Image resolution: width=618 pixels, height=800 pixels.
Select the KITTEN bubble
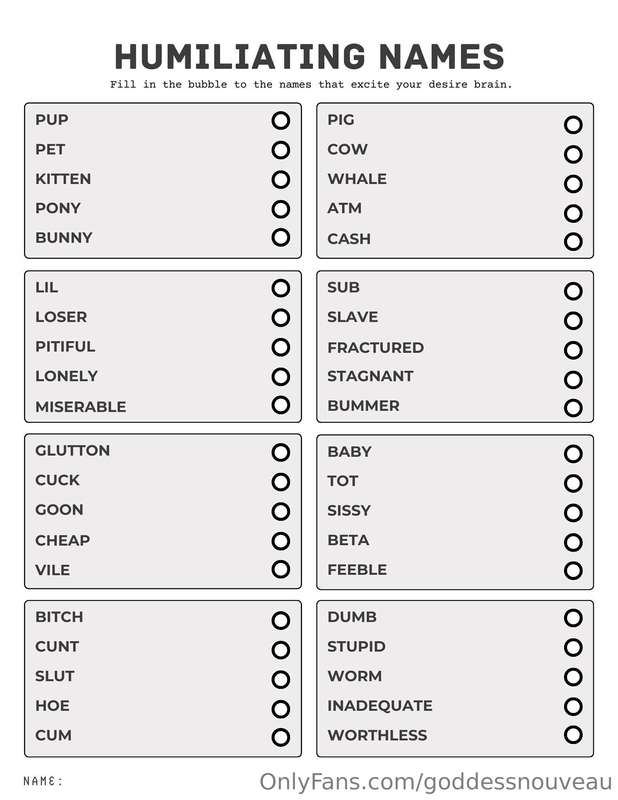tap(281, 180)
